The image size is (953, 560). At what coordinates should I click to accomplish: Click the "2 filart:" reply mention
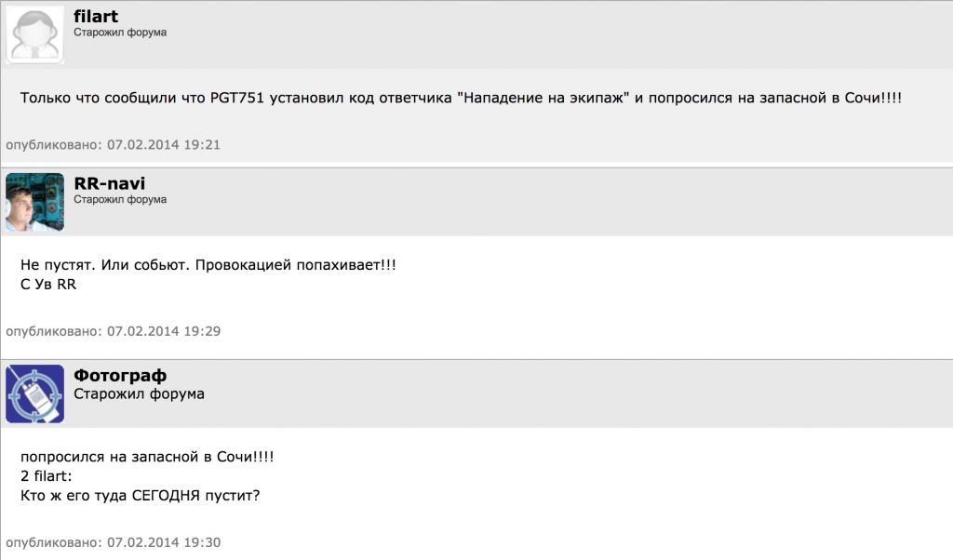point(47,476)
